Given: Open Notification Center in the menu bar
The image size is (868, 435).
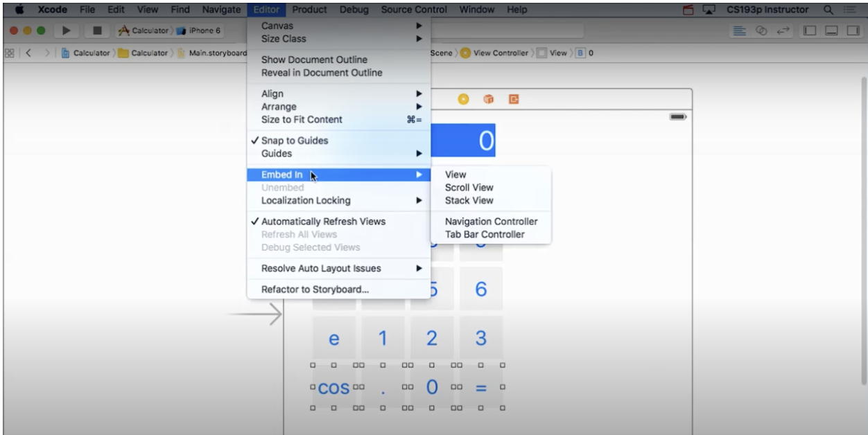Looking at the screenshot, I should [x=851, y=10].
